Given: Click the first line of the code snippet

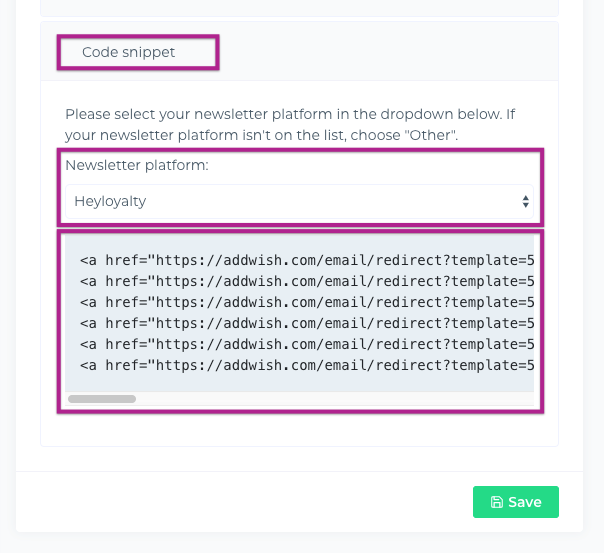Looking at the screenshot, I should click(305, 260).
